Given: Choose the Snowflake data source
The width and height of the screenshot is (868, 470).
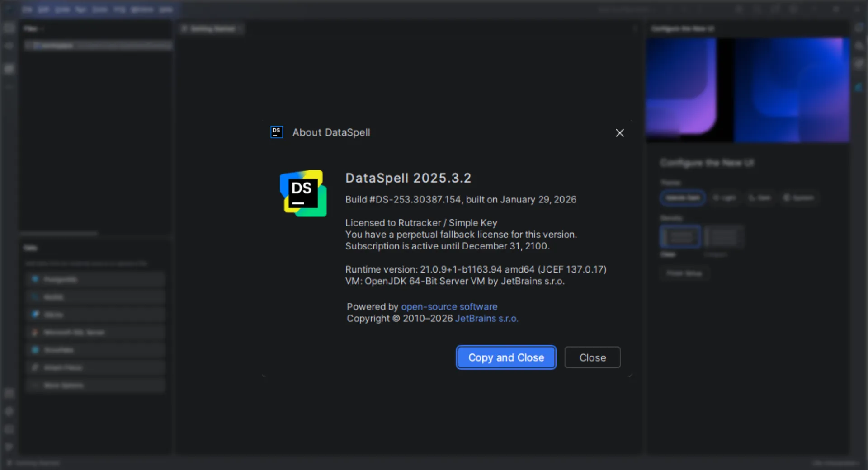Looking at the screenshot, I should coord(96,350).
